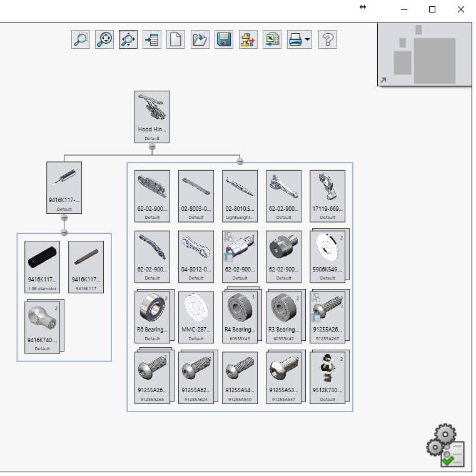Select the 17119-669 part card
Viewport: 476px width, 476px height.
click(327, 195)
